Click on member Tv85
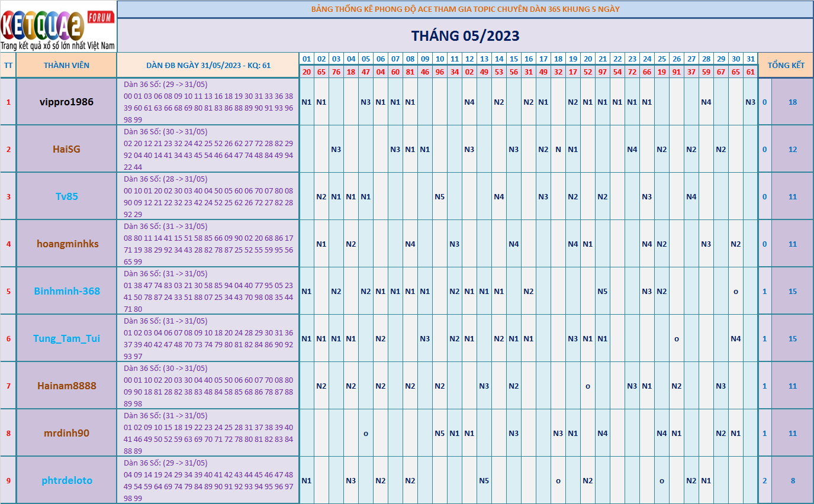 point(66,196)
